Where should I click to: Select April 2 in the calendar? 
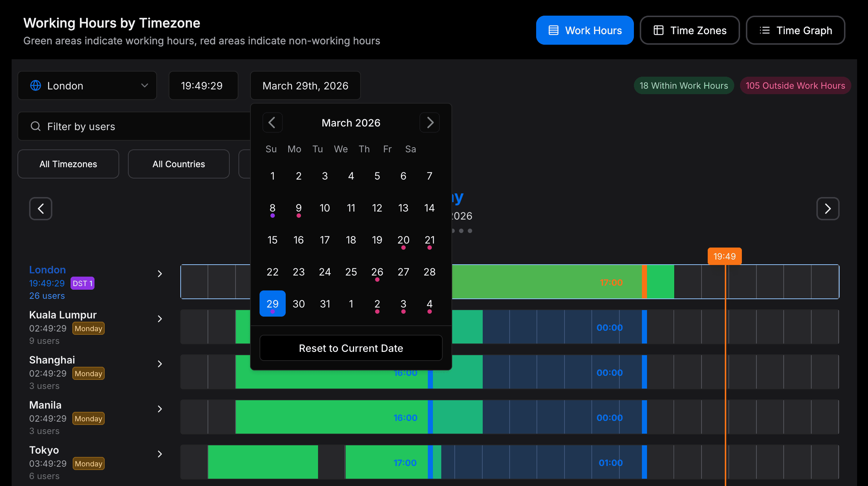point(377,304)
